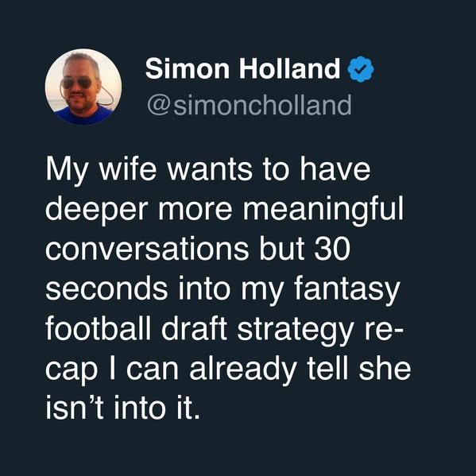The width and height of the screenshot is (476, 476).
Task: Click the word "My" starting the tweet
Action: click(67, 172)
